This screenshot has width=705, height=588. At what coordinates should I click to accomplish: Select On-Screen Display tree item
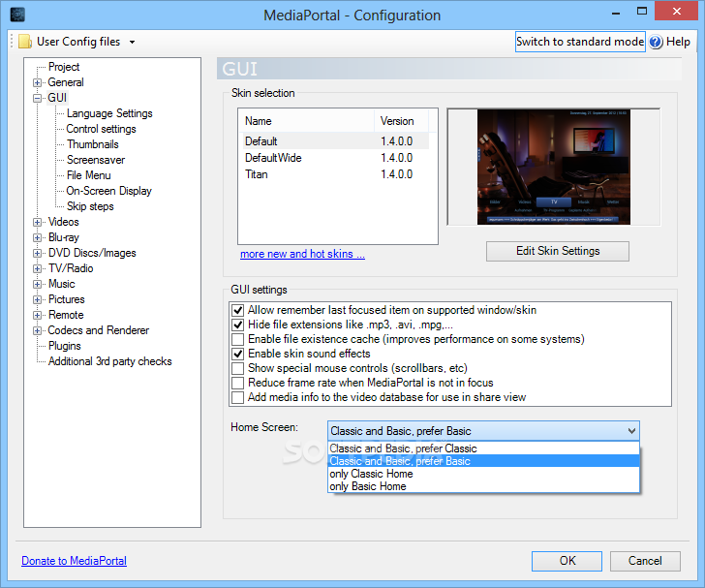pyautogui.click(x=109, y=191)
